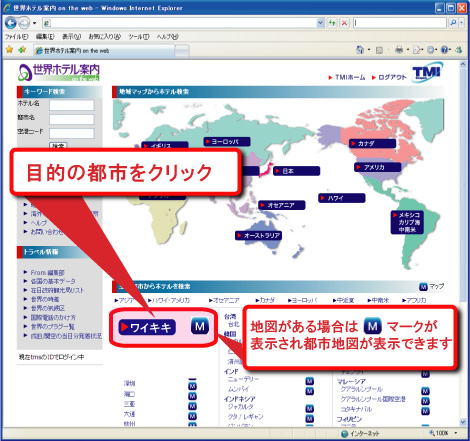Click the 都市名 input field
Image resolution: width=470 pixels, height=441 pixels.
tap(72, 119)
